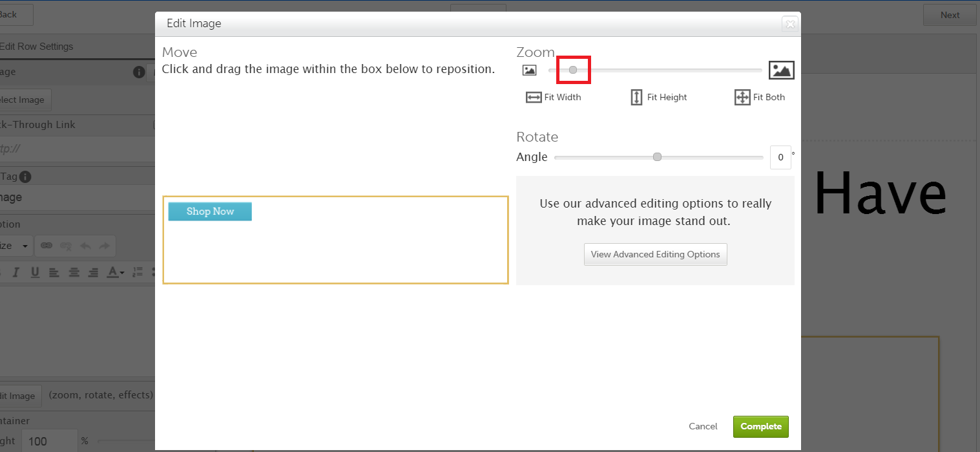This screenshot has height=452, width=980.
Task: Open the font color dropdown arrow
Action: coord(121,273)
